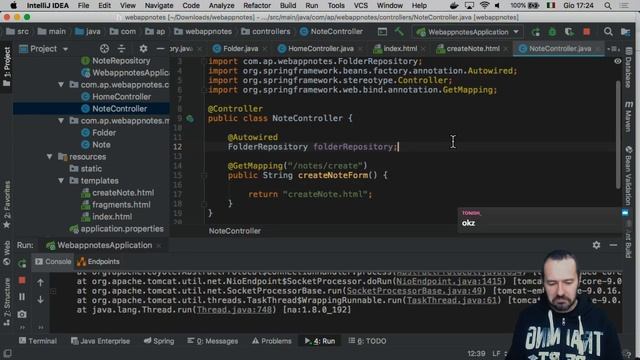Open Project panel settings gear

pos(143,49)
